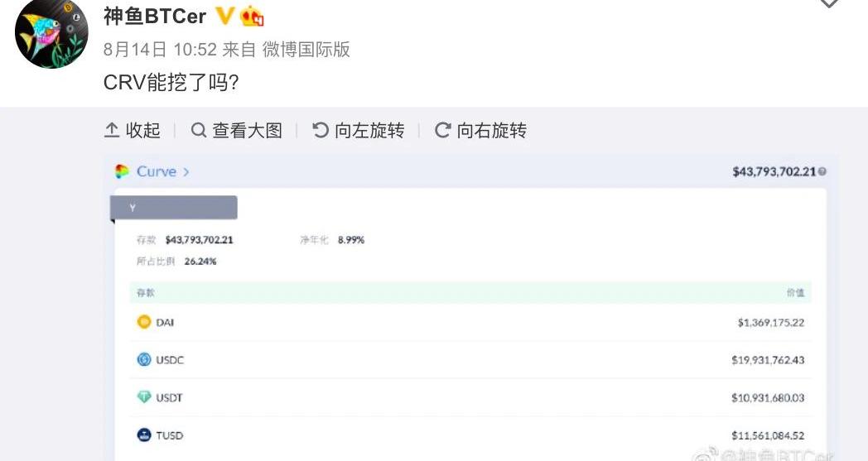Open the 神鱼BTCer username link
The height and width of the screenshot is (461, 868).
tap(155, 17)
